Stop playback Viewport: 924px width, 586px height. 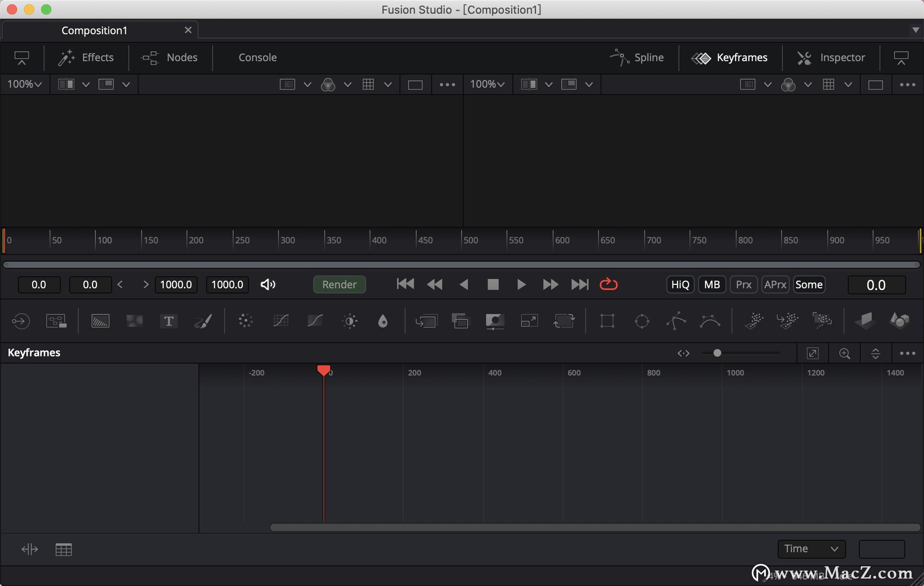493,284
